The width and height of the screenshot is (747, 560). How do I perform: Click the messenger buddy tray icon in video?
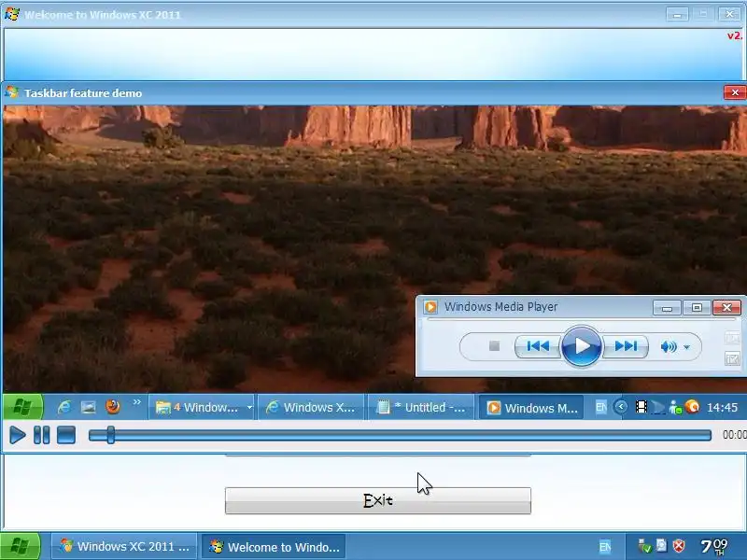click(x=675, y=407)
